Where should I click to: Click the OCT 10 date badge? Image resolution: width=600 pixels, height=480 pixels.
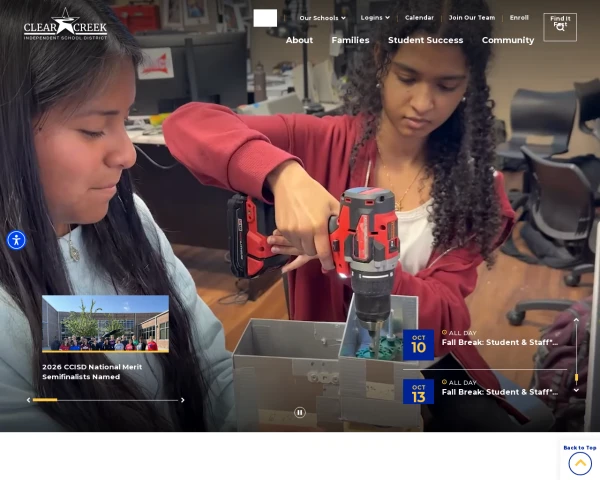point(419,345)
